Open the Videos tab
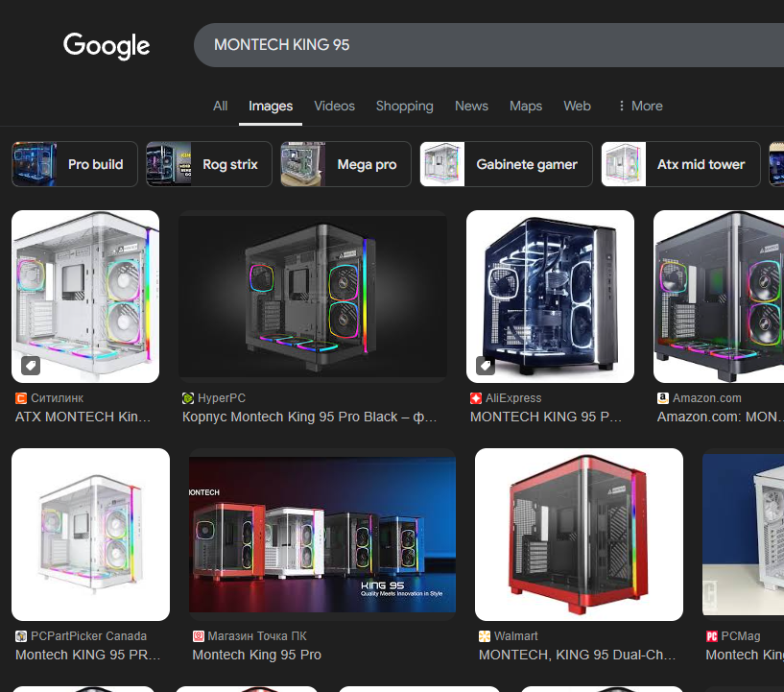Screen dimensions: 784x692 tap(335, 106)
